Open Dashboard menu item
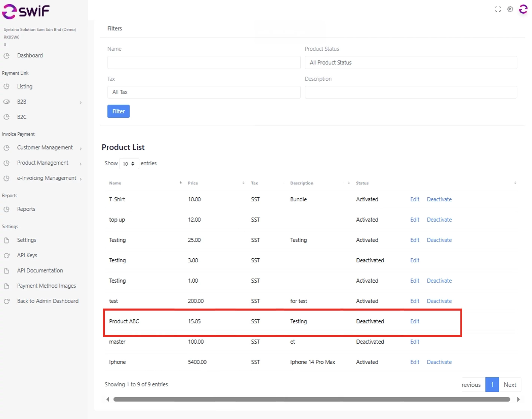532x419 pixels. click(30, 55)
